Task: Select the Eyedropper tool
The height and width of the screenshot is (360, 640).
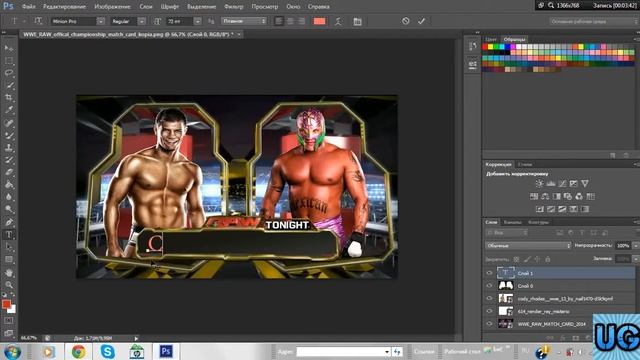Action: point(9,110)
